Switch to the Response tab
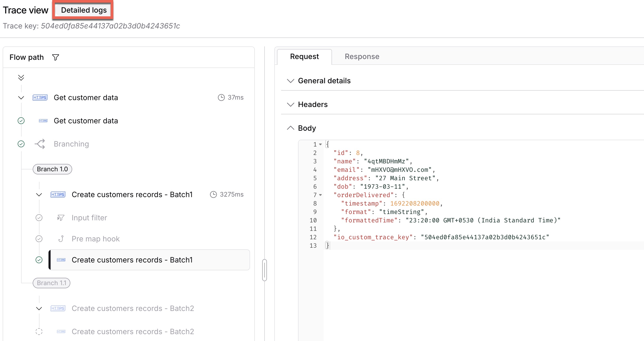Image resolution: width=644 pixels, height=341 pixels. (362, 57)
